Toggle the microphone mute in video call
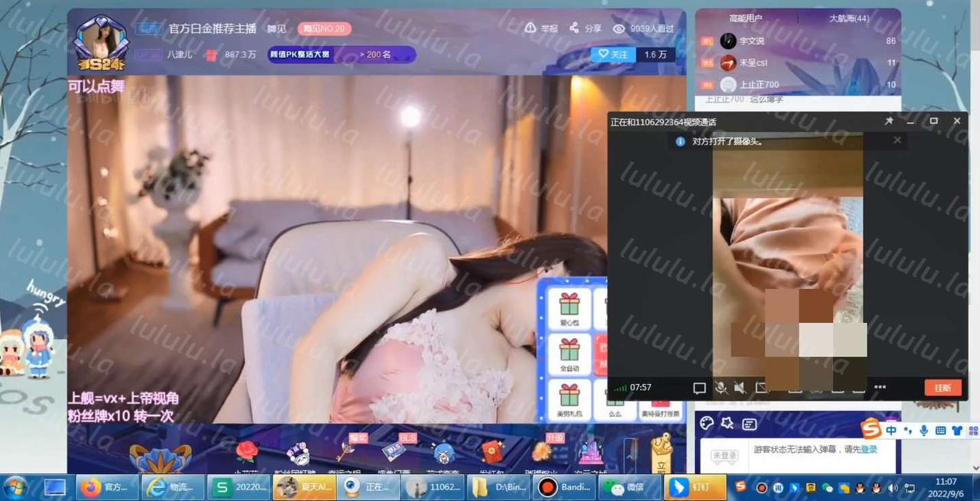Image resolution: width=980 pixels, height=501 pixels. click(720, 388)
